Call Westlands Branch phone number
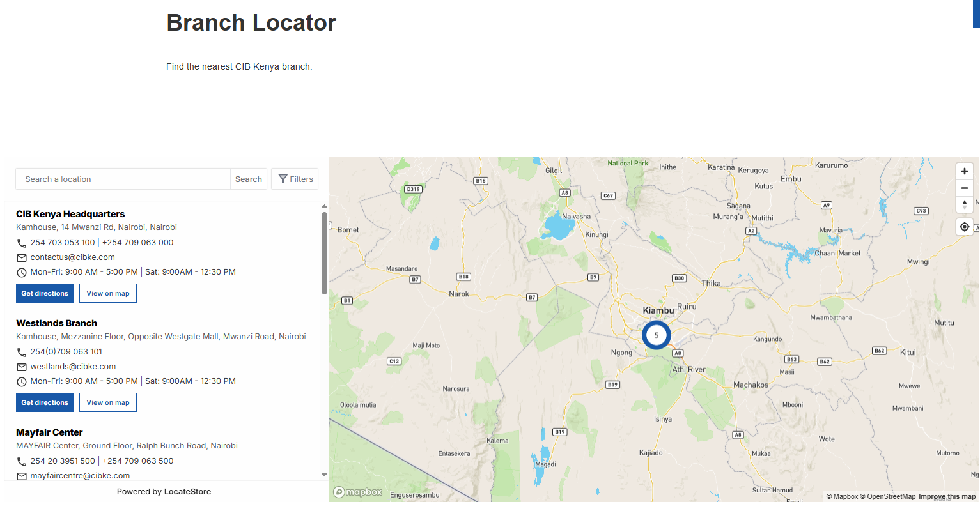The image size is (980, 518). (x=66, y=352)
